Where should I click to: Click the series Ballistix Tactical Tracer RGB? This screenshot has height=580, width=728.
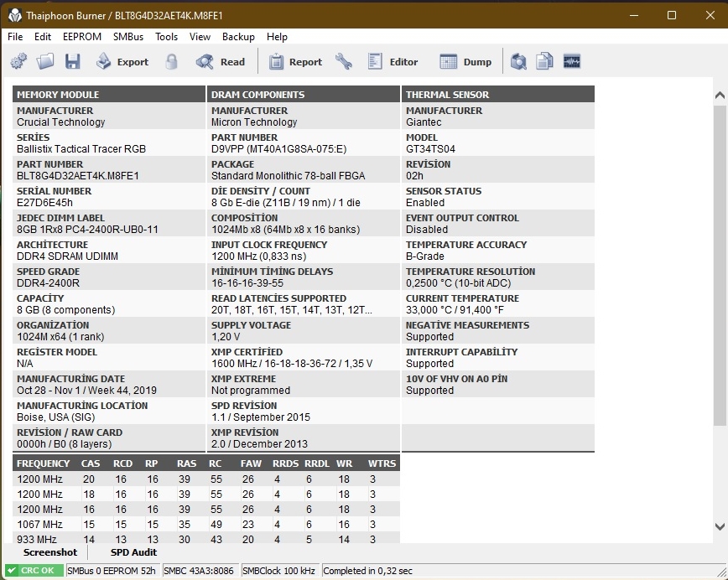click(x=81, y=149)
